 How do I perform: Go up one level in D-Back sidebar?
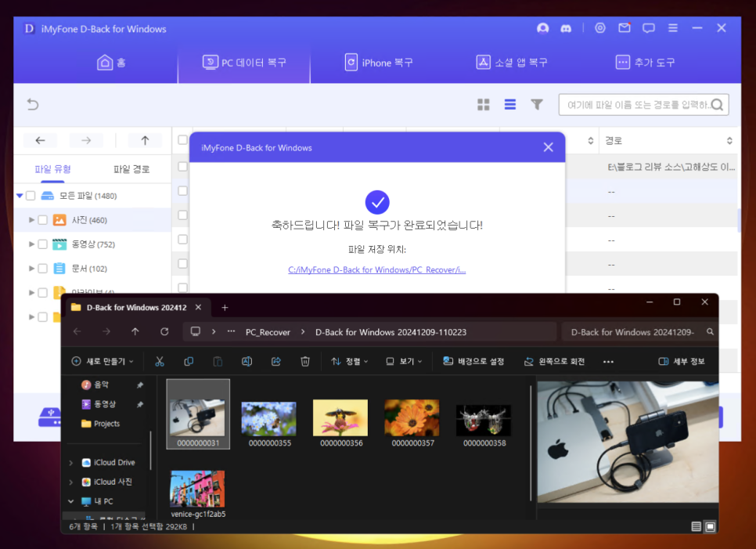145,140
